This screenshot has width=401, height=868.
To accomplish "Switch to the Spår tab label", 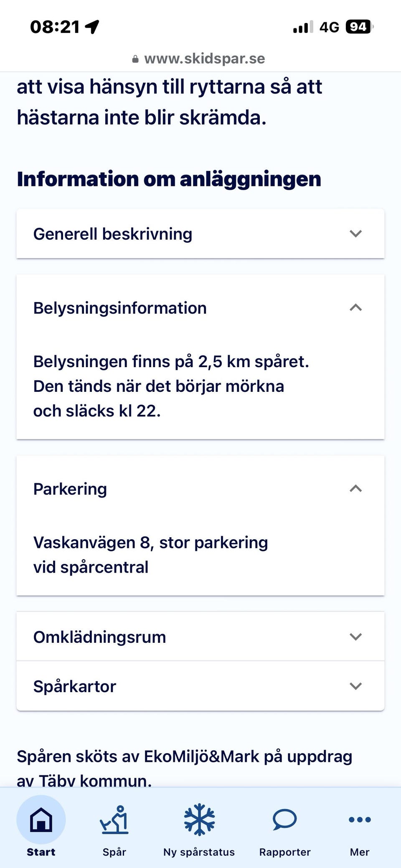I will point(114,852).
